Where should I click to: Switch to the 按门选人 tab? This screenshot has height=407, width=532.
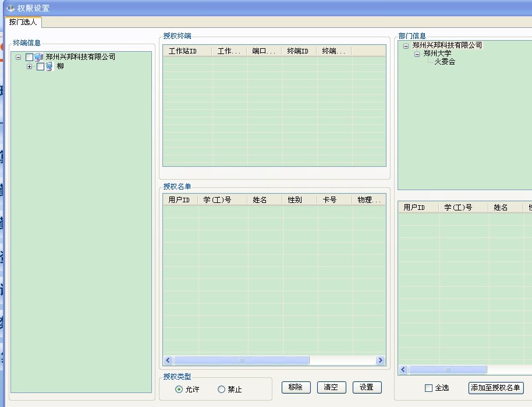coord(23,22)
